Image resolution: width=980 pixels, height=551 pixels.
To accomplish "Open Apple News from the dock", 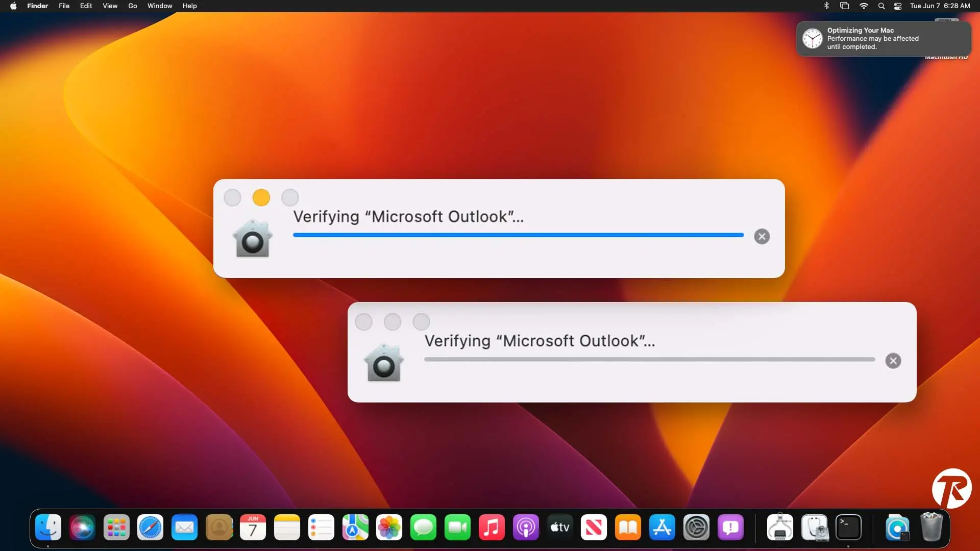I will (594, 527).
